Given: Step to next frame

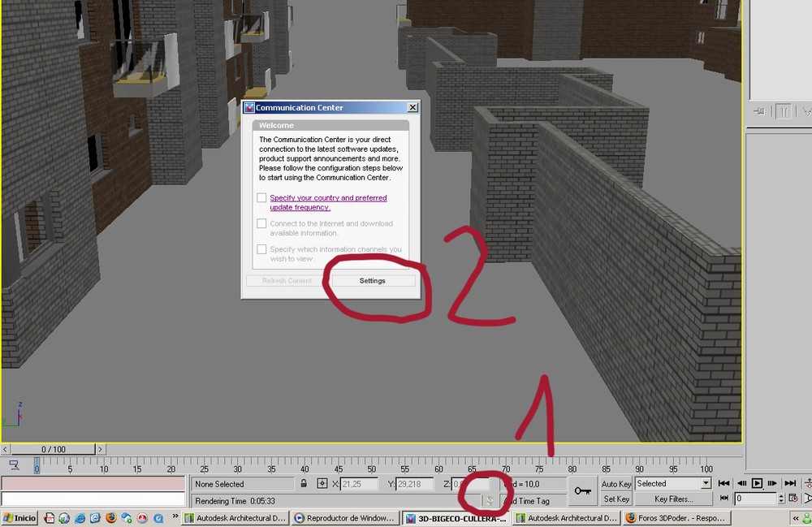Looking at the screenshot, I should [x=772, y=483].
